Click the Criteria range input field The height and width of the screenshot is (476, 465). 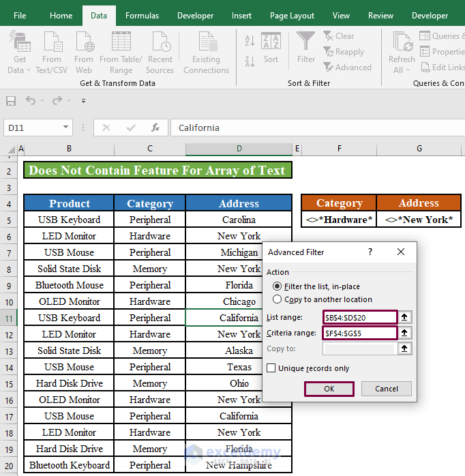[x=360, y=333]
